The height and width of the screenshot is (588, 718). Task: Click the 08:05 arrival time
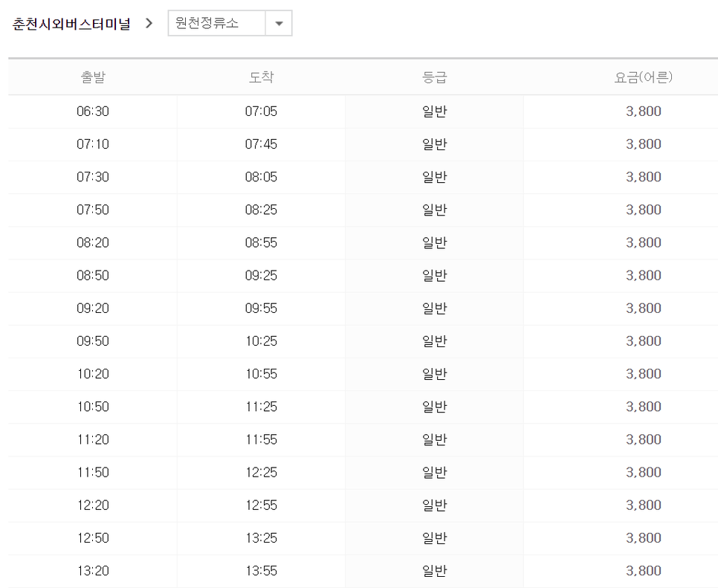(x=261, y=177)
